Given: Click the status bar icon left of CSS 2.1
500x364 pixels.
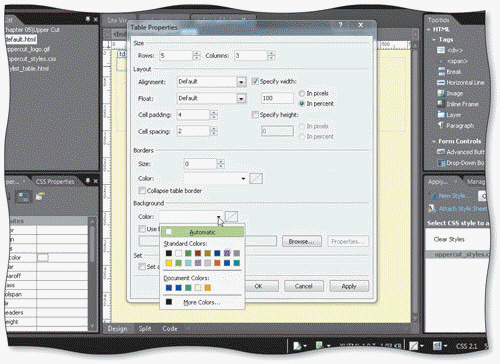Looking at the screenshot, I should [437, 346].
